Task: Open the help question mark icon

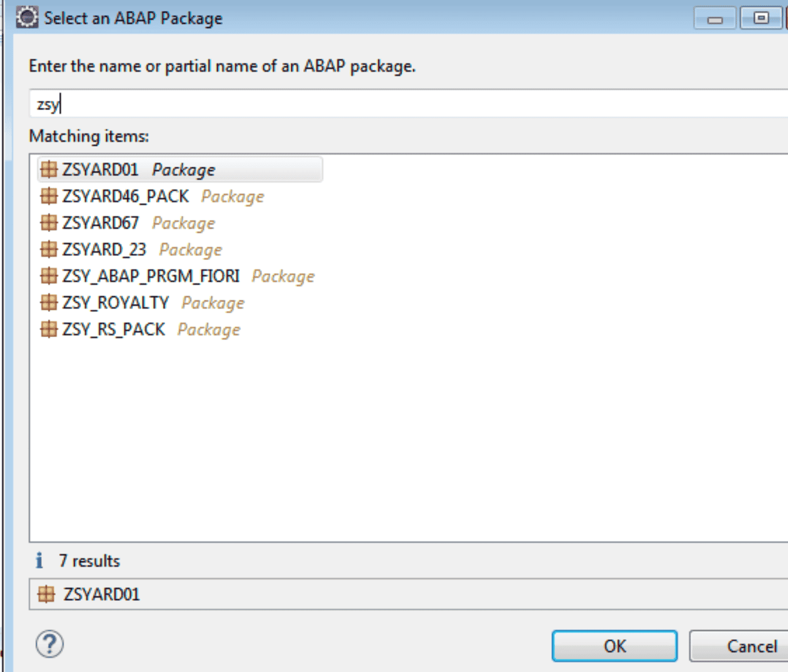Action: click(48, 644)
